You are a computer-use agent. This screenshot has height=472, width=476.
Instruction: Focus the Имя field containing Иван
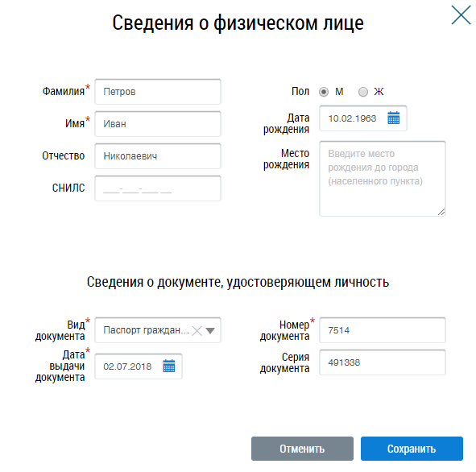click(x=158, y=124)
